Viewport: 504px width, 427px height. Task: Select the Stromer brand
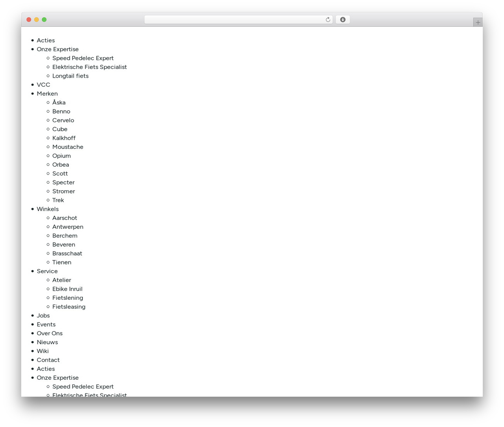pos(64,191)
